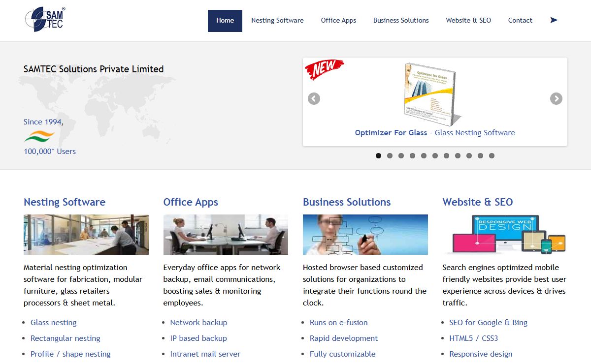The width and height of the screenshot is (591, 364).
Task: Open the Runs on e-fusion link
Action: 339,323
